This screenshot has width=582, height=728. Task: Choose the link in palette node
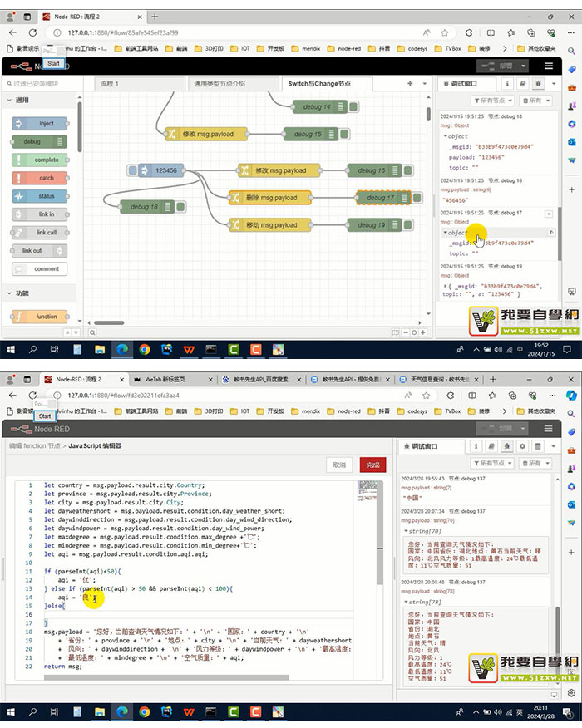(40, 214)
